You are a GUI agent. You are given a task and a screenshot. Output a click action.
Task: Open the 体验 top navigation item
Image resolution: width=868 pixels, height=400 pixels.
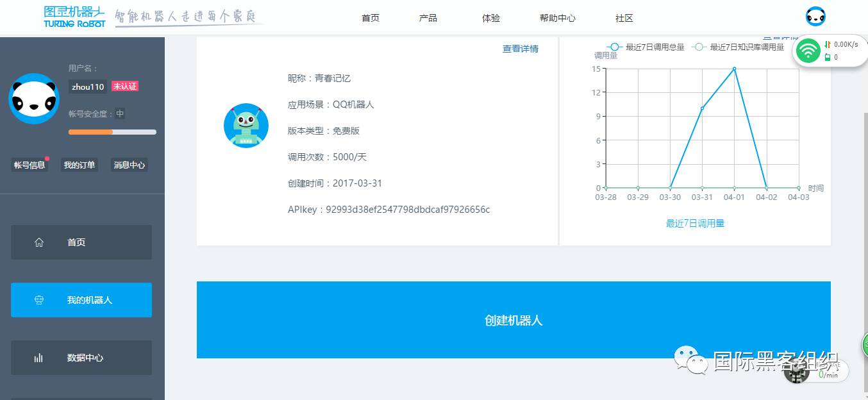(x=491, y=18)
